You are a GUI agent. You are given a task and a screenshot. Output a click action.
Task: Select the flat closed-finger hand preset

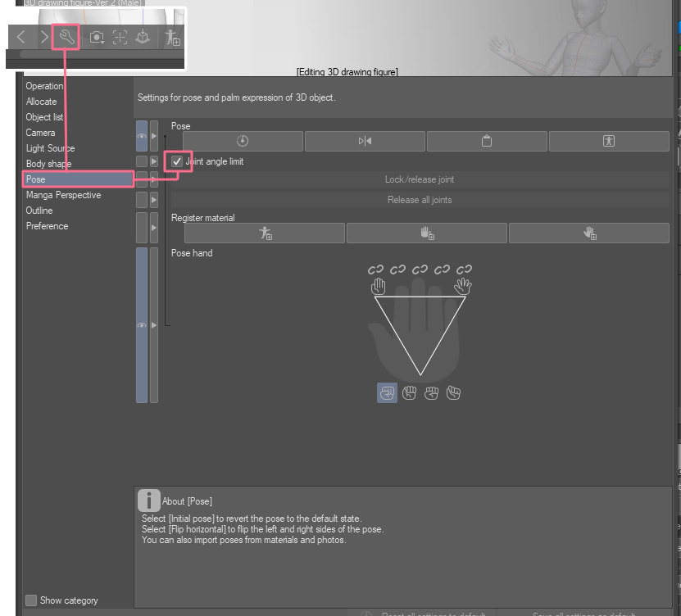(x=378, y=287)
